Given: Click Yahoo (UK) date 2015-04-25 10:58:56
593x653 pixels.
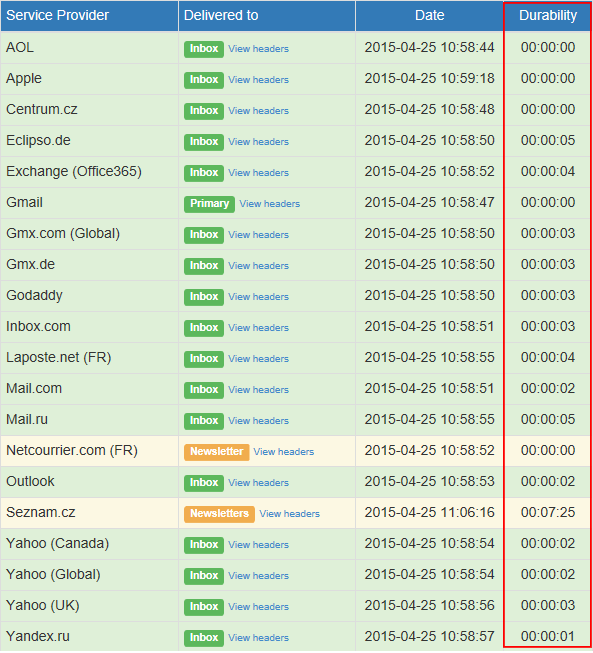Looking at the screenshot, I should coord(429,606).
